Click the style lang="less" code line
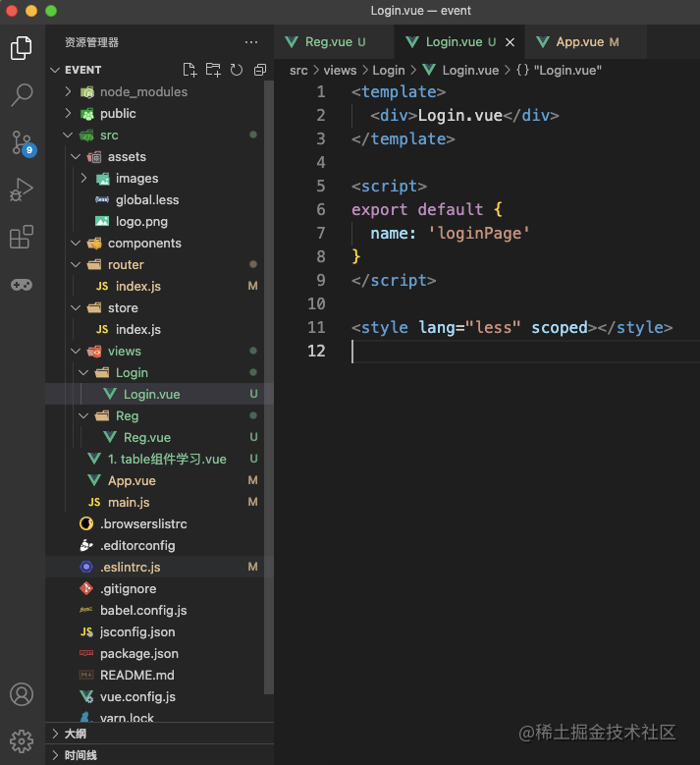This screenshot has width=700, height=765. (x=512, y=327)
